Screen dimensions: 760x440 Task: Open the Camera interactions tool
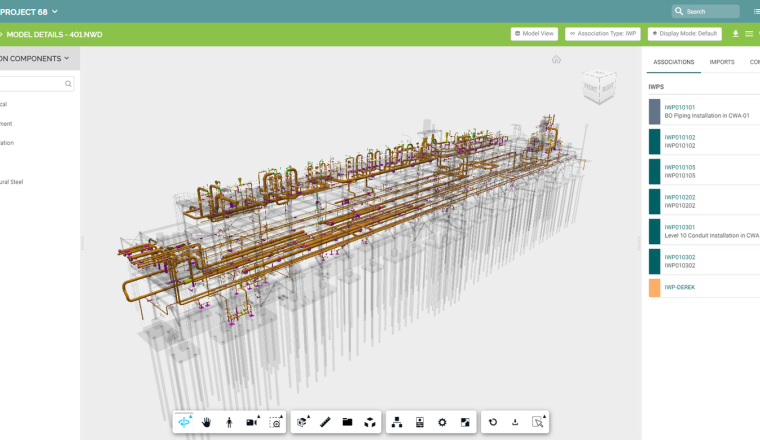[252, 422]
